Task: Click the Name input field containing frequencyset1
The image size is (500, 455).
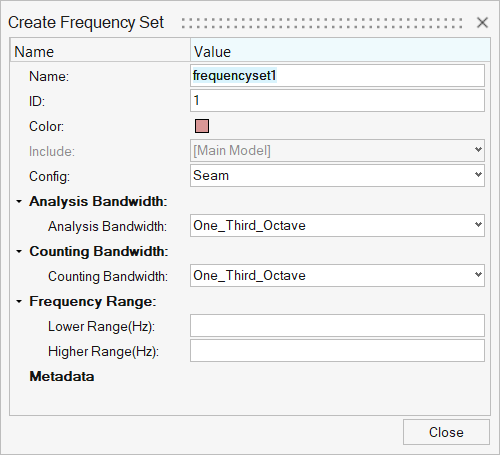Action: [x=337, y=76]
